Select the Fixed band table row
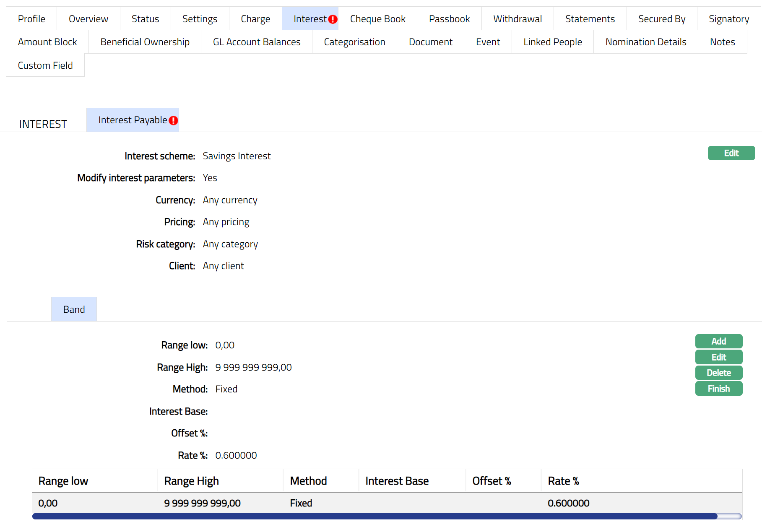 click(x=301, y=503)
